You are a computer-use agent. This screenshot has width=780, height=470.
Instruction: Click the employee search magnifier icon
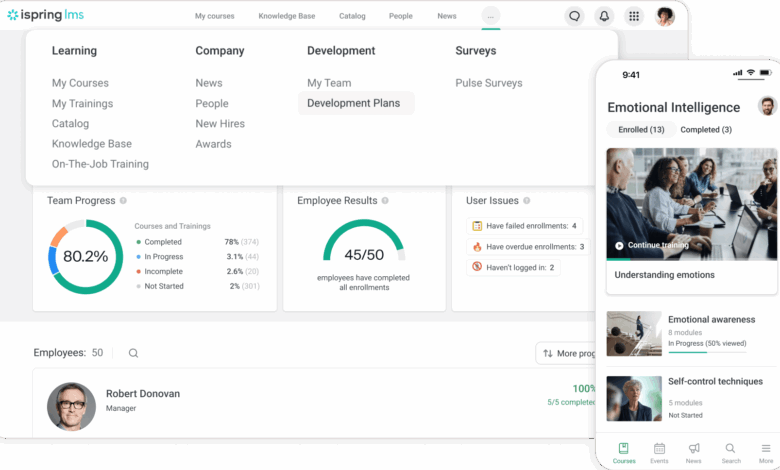[133, 353]
